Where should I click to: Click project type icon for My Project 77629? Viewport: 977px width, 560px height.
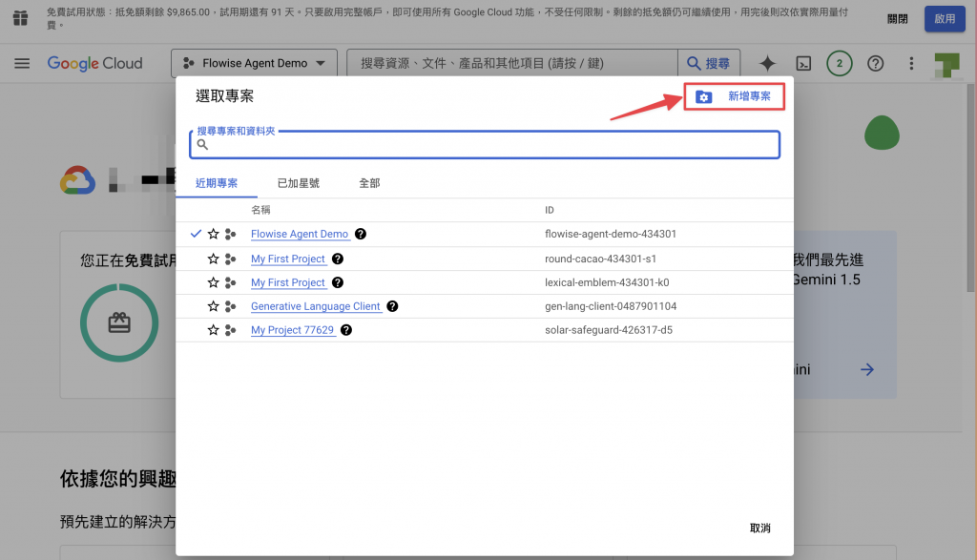pyautogui.click(x=231, y=329)
